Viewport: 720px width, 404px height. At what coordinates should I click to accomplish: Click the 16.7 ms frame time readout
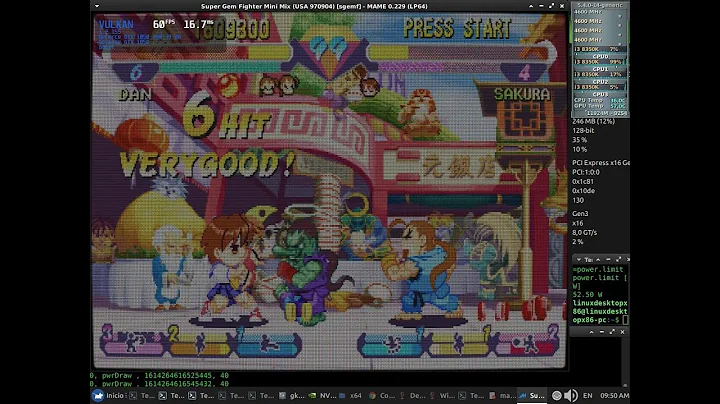click(x=198, y=24)
